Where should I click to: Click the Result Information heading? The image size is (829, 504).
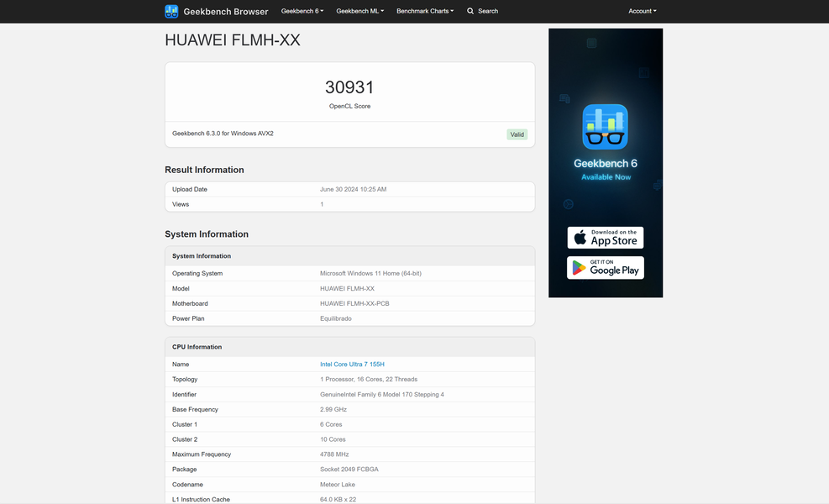[x=205, y=170]
